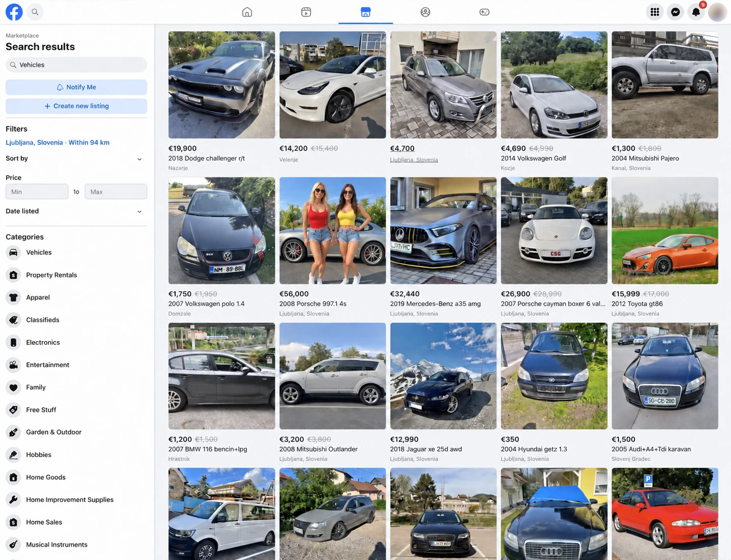Image resolution: width=731 pixels, height=560 pixels.
Task: Change the Ljubljana location radius filter
Action: point(58,142)
